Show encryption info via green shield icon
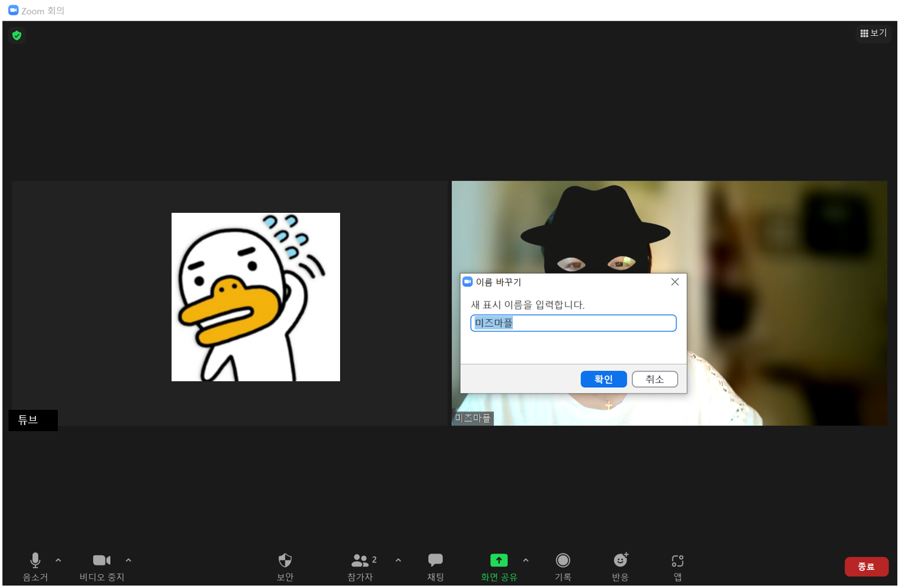 17,35
